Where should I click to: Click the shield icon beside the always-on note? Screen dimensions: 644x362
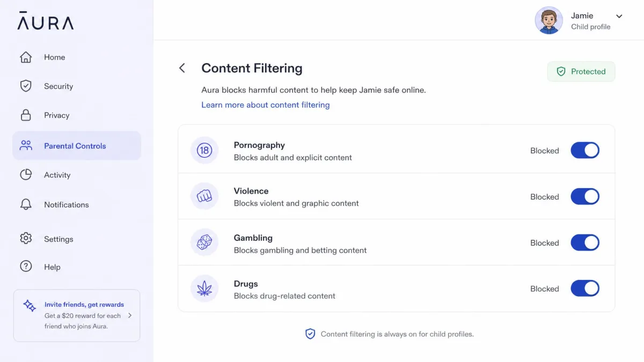tap(310, 334)
